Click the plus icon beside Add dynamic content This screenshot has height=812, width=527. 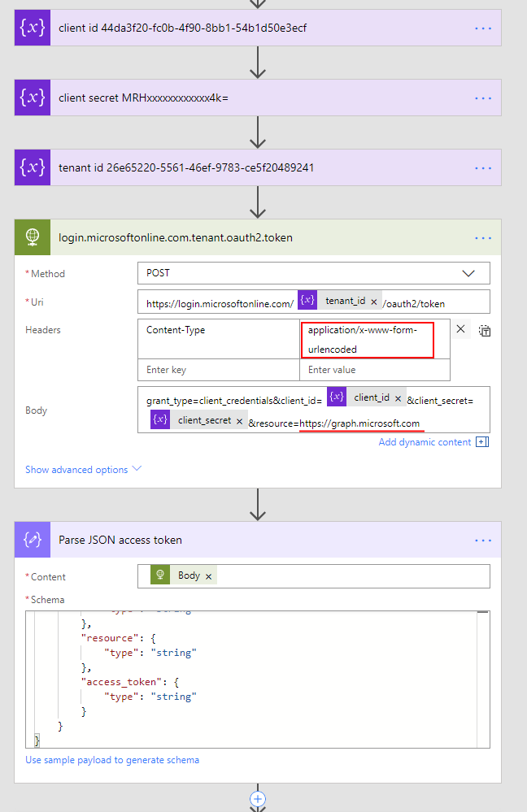click(x=482, y=442)
